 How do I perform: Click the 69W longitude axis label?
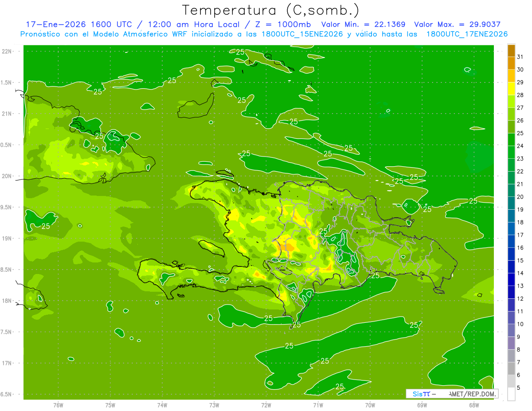(422, 405)
